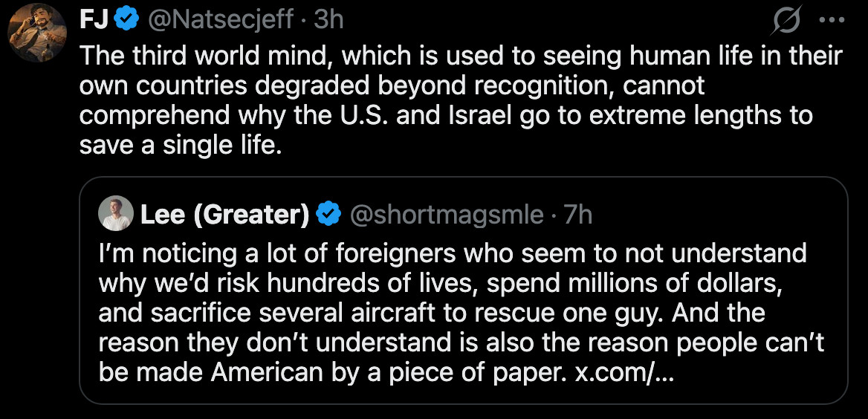Click Lee (Greater)'s blue verified badge
The image size is (868, 419).
coord(328,215)
